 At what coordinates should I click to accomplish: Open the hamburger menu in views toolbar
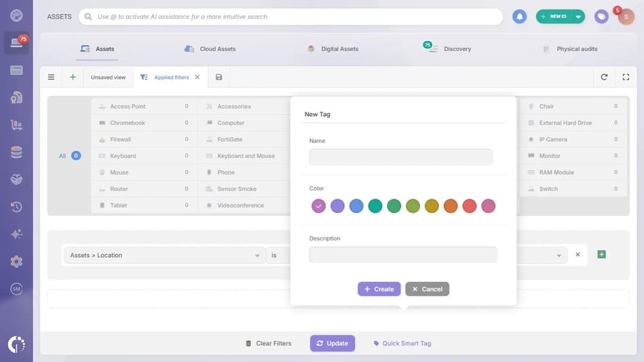click(51, 77)
